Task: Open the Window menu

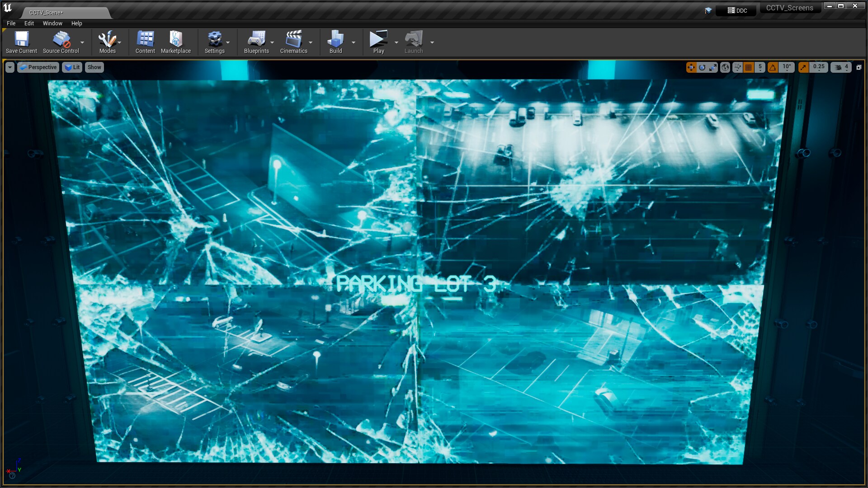Action: click(x=52, y=23)
